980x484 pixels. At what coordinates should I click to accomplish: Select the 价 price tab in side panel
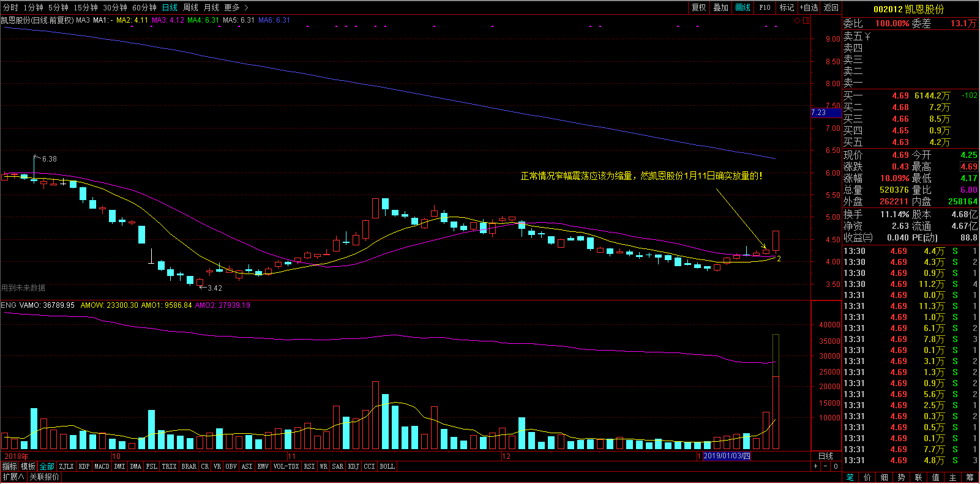point(867,477)
